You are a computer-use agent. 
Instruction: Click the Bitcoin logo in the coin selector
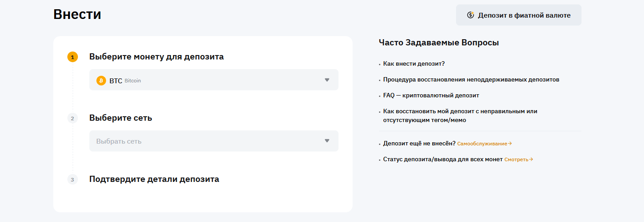101,81
